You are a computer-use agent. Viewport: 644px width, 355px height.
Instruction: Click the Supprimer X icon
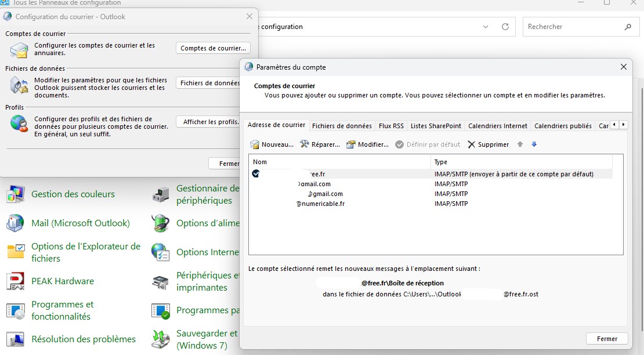(x=472, y=144)
